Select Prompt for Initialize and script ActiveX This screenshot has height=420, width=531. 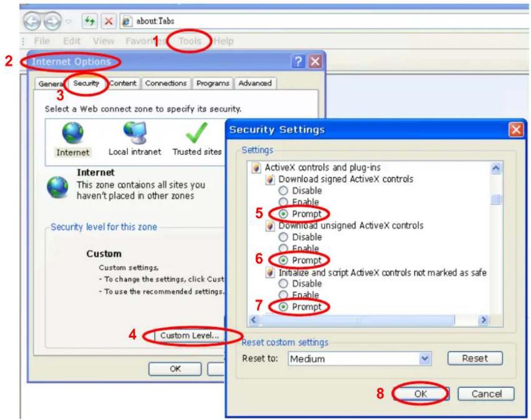point(283,307)
